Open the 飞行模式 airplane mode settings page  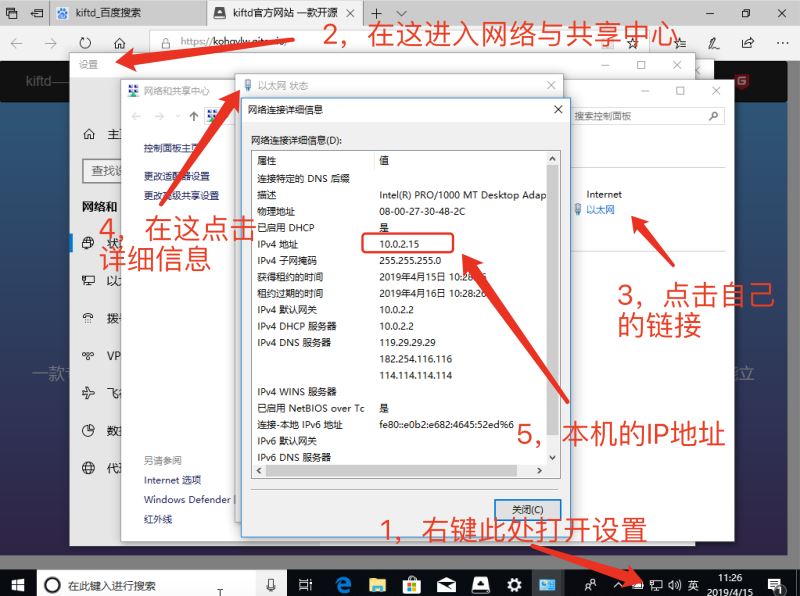86,392
